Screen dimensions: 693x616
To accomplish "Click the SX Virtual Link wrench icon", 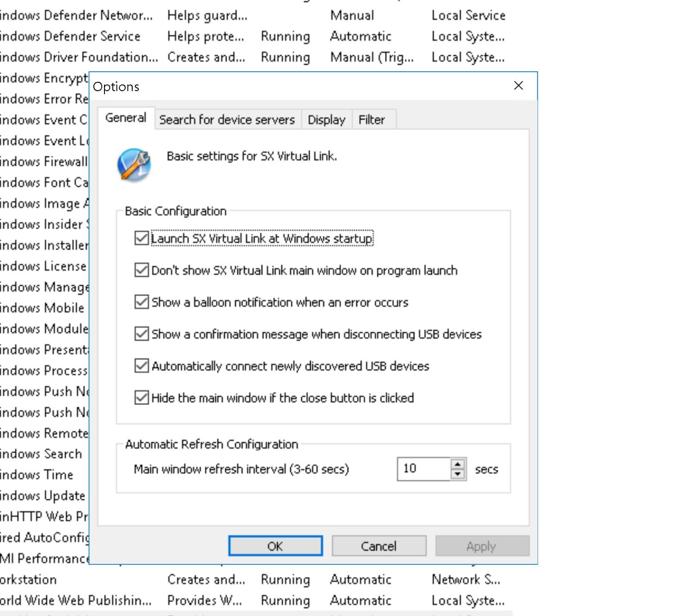I will click(x=134, y=165).
